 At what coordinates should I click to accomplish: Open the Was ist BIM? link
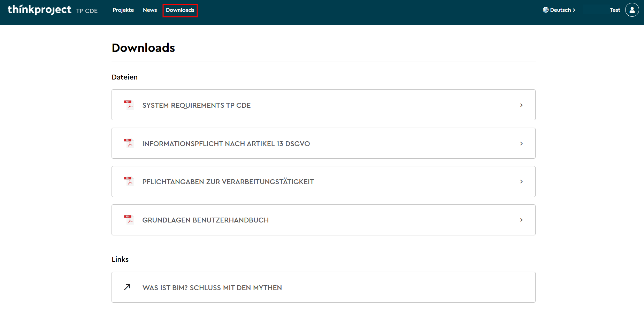(x=212, y=288)
